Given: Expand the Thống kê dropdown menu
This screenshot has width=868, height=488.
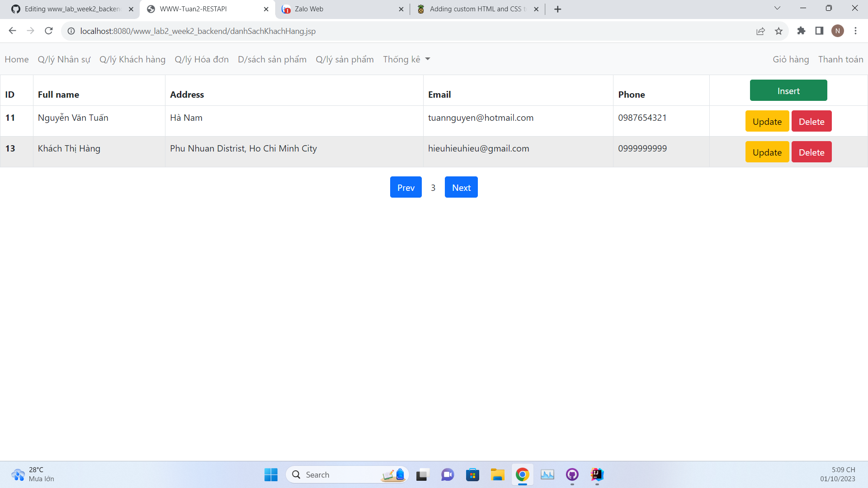Looking at the screenshot, I should click(406, 59).
